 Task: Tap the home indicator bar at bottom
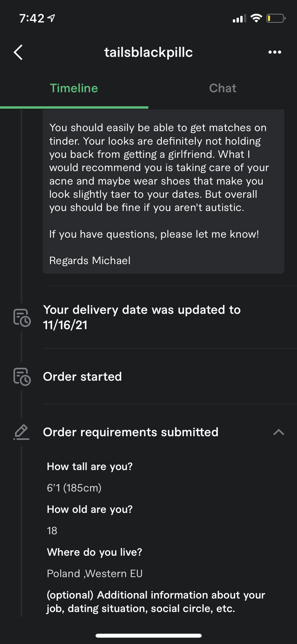click(x=149, y=636)
